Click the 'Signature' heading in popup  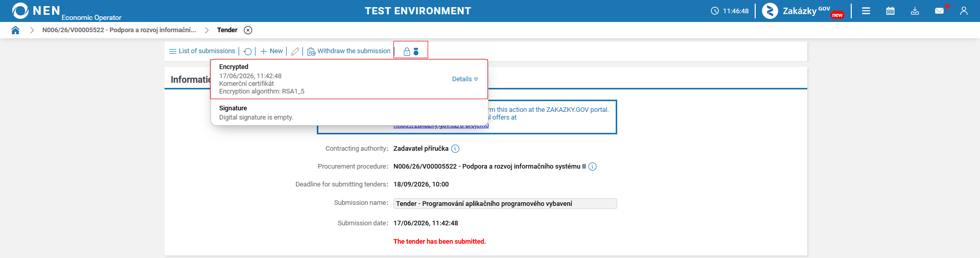[x=233, y=108]
